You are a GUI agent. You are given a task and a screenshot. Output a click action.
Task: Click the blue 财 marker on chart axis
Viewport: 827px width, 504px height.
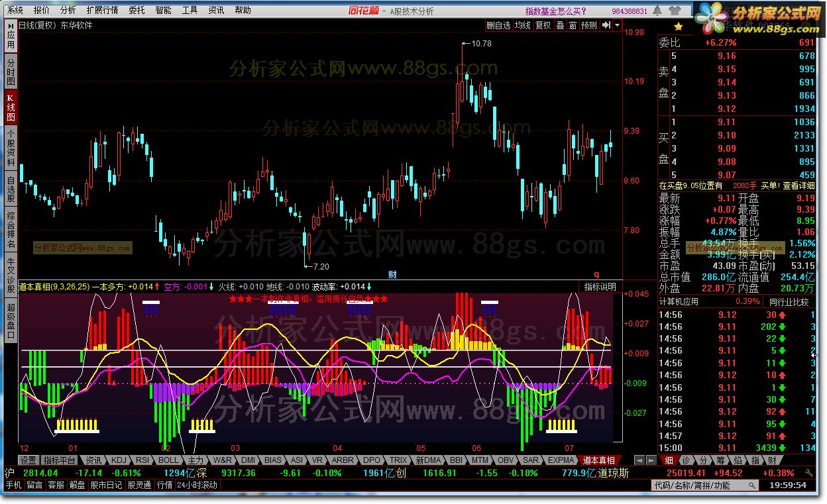click(x=392, y=274)
